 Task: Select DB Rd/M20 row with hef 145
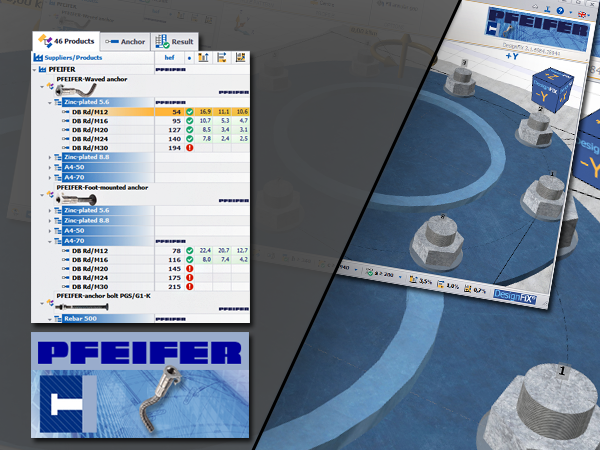click(x=155, y=269)
